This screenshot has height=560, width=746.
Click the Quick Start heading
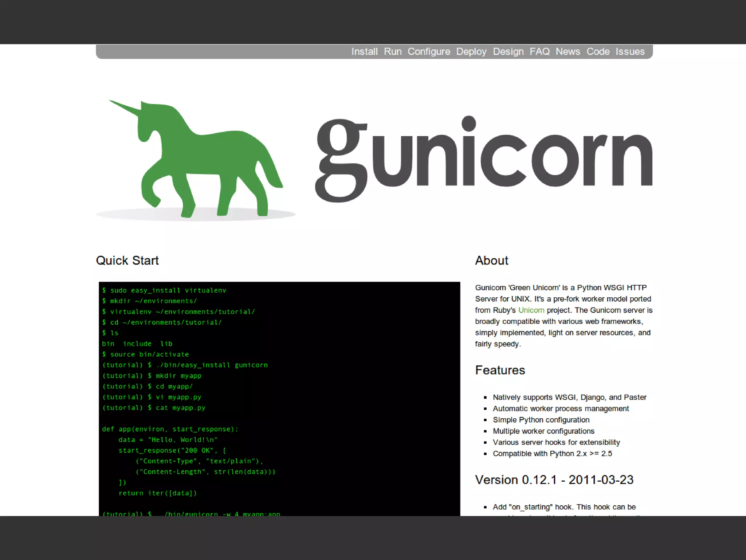(127, 261)
